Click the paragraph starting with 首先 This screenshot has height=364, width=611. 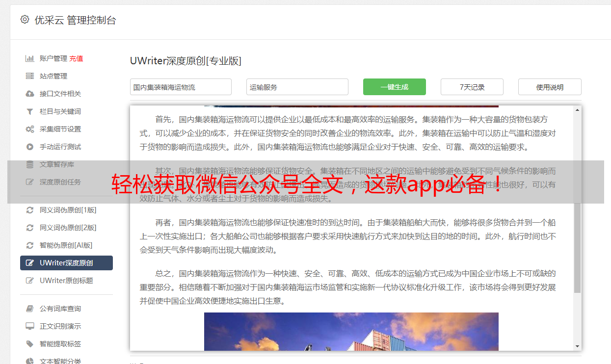[x=348, y=133]
